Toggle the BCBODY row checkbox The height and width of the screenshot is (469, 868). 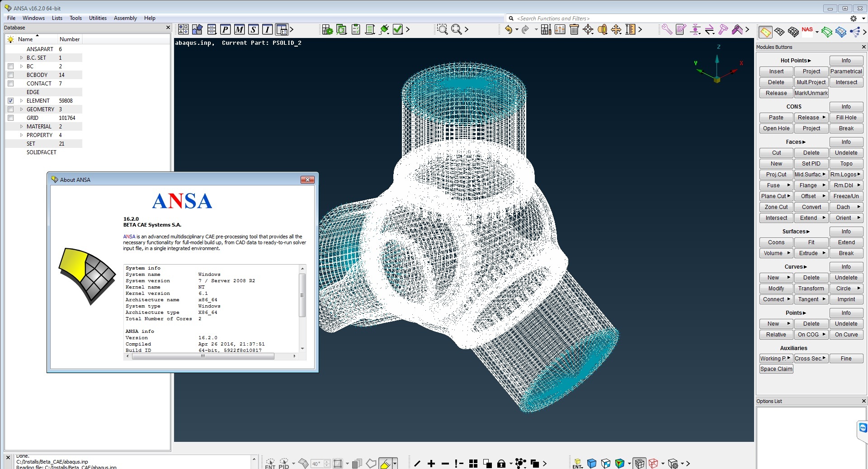(x=10, y=75)
